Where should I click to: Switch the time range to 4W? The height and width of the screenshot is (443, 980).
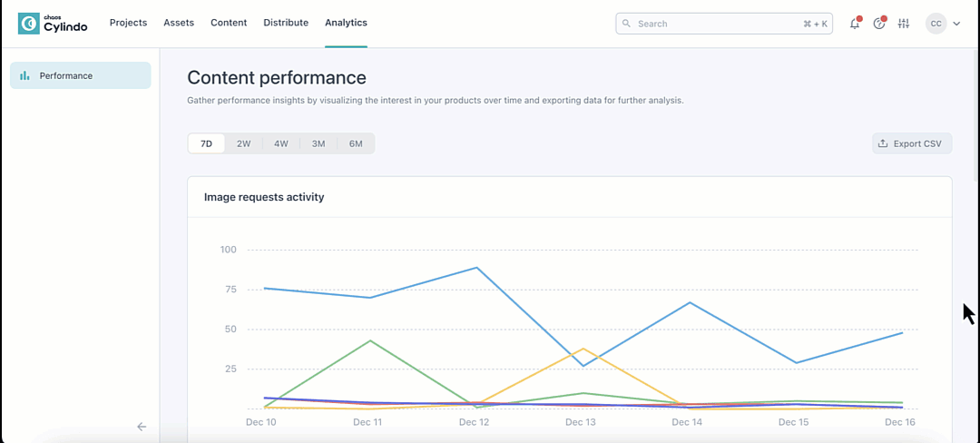[x=281, y=143]
